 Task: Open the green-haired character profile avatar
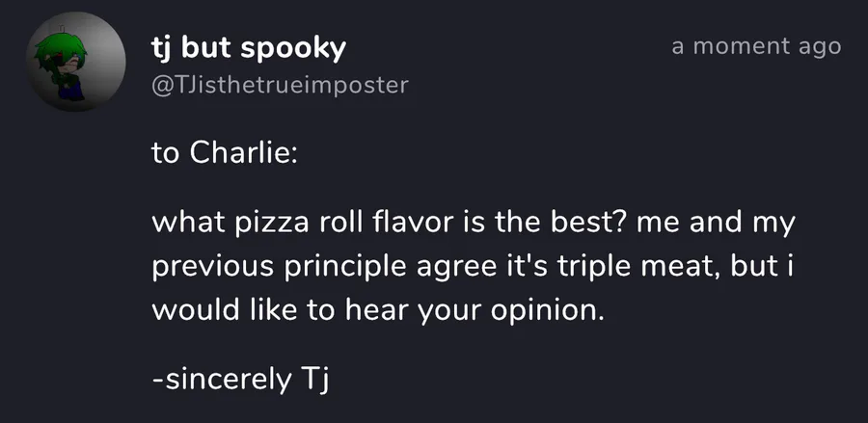pos(76,62)
